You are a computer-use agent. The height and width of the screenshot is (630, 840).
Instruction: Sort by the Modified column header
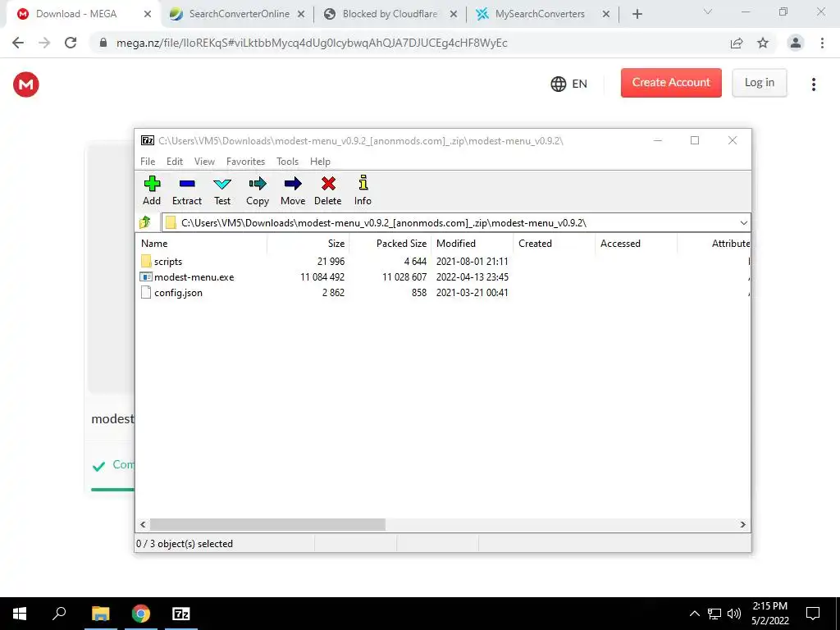472,243
